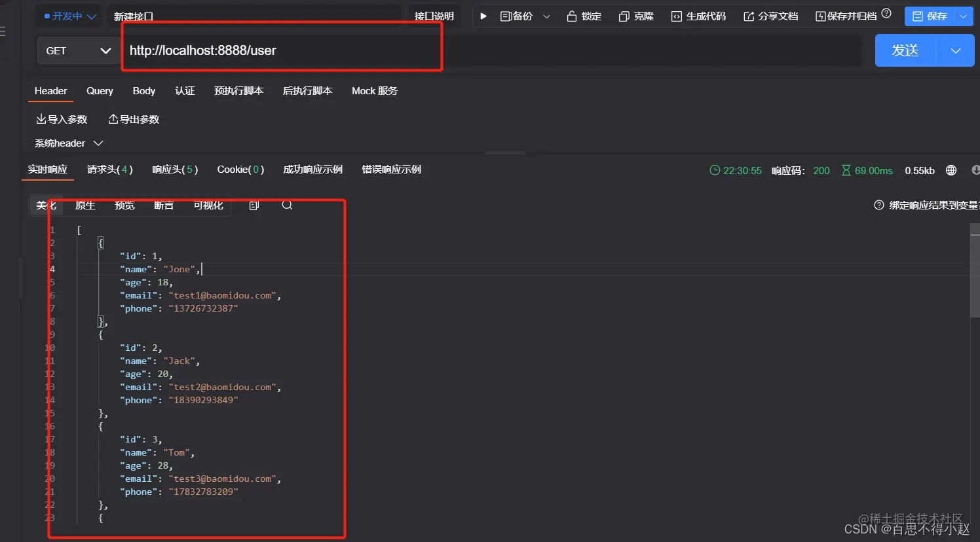Click the response panel vertical scrollbar

click(975, 275)
